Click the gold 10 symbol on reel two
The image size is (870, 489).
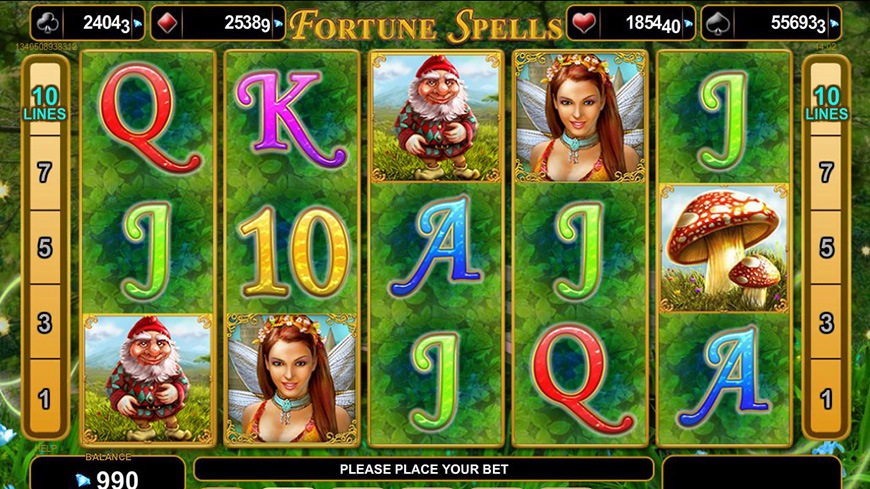pos(293,251)
